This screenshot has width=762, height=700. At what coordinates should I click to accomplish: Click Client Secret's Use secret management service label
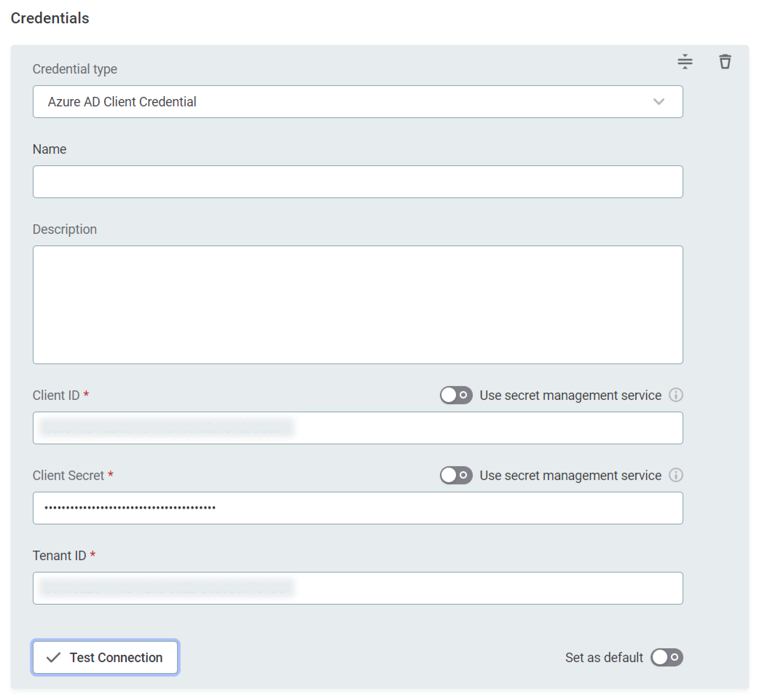(570, 475)
